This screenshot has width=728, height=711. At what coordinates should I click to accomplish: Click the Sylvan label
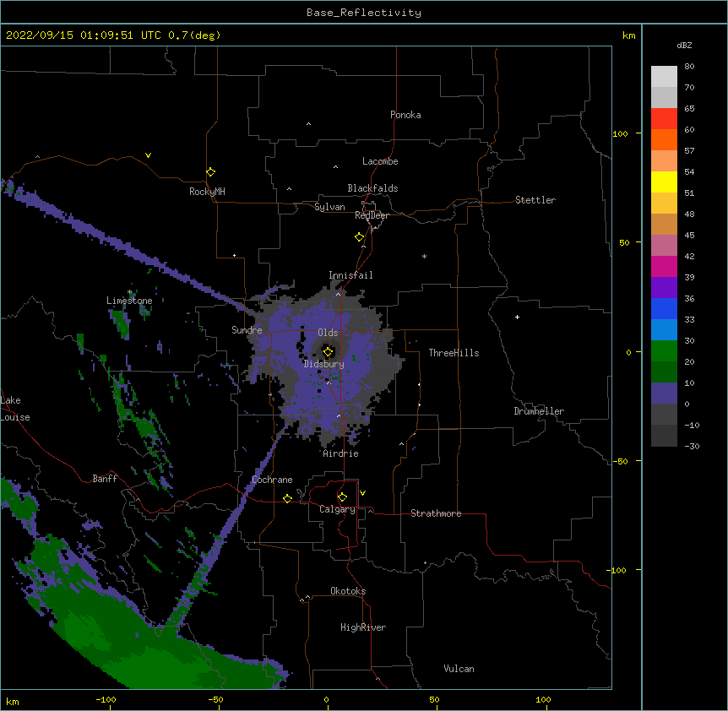pos(329,207)
